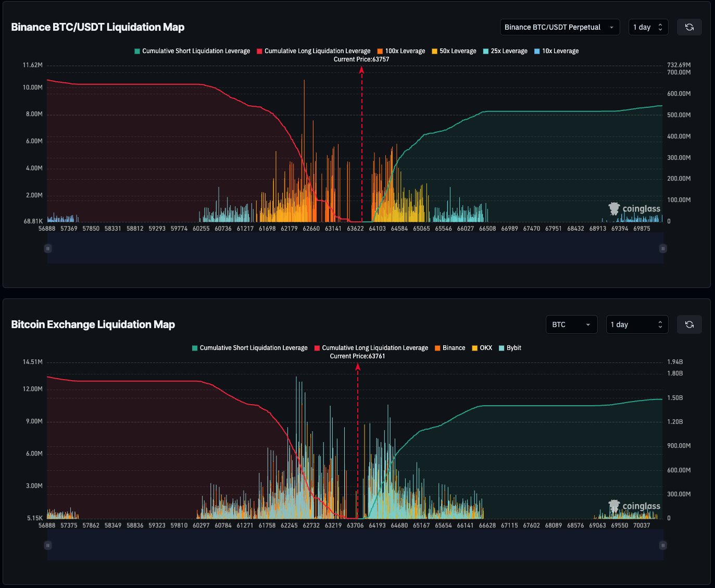The image size is (715, 588).
Task: Open the bottom chart's 1 day timeframe selector
Action: pyautogui.click(x=636, y=324)
